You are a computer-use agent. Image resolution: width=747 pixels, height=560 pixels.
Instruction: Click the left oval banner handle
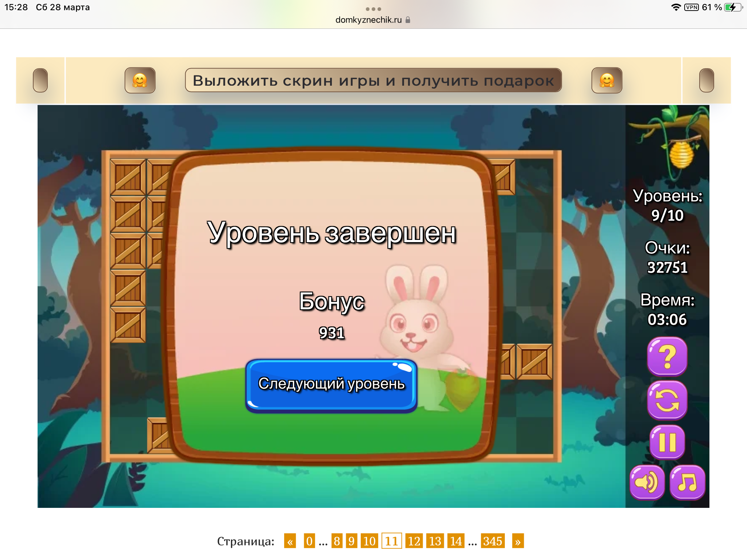click(x=40, y=80)
